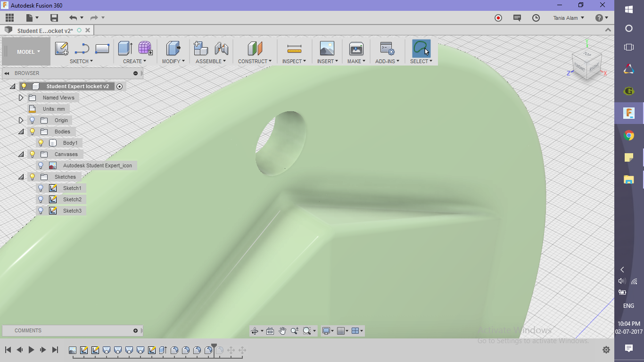Open timeline settings gear icon
The image size is (644, 362).
[606, 350]
